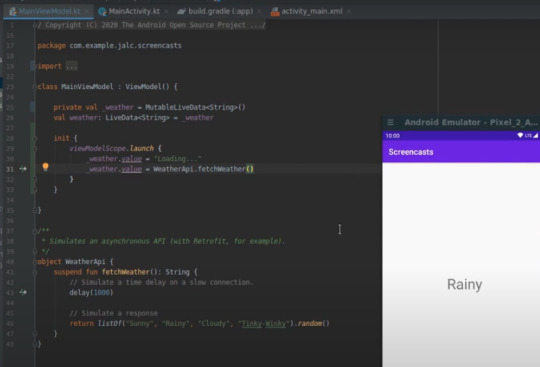The width and height of the screenshot is (540, 367).
Task: Click the 10:00 clock in emulator status bar
Action: point(393,136)
